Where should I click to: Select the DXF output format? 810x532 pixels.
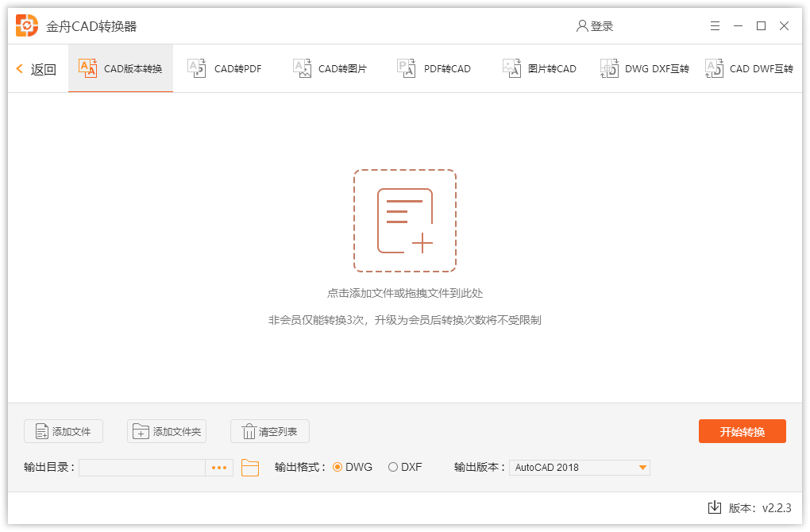pos(389,467)
